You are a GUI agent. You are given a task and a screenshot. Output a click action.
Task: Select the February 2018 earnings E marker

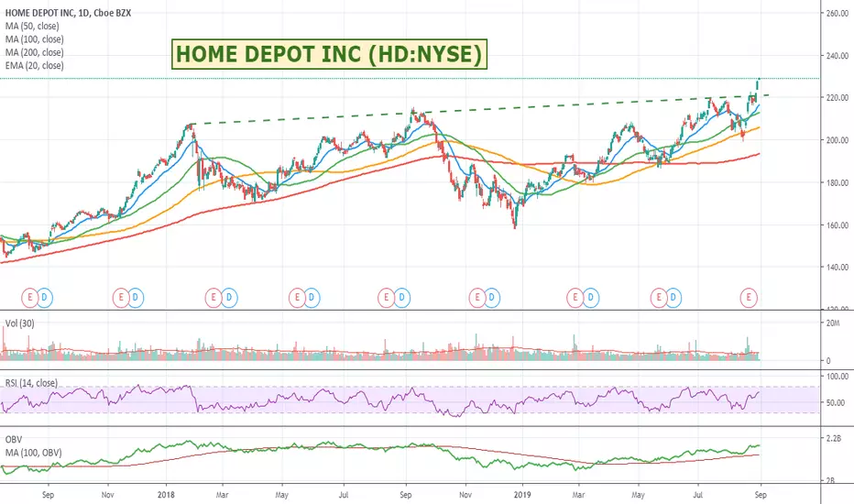coord(213,298)
